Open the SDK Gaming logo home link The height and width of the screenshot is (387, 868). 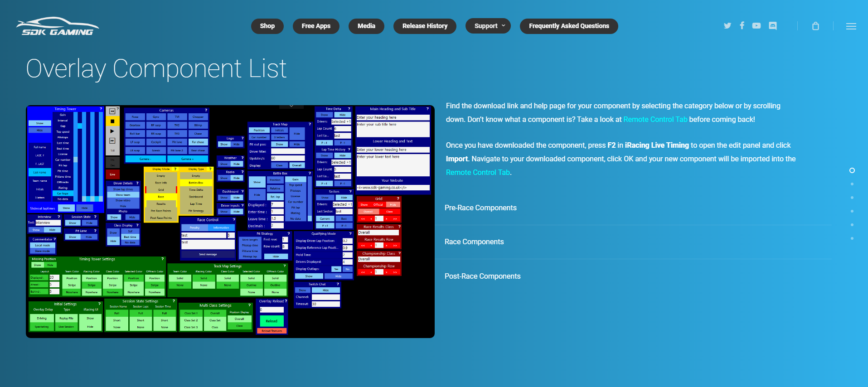[58, 26]
